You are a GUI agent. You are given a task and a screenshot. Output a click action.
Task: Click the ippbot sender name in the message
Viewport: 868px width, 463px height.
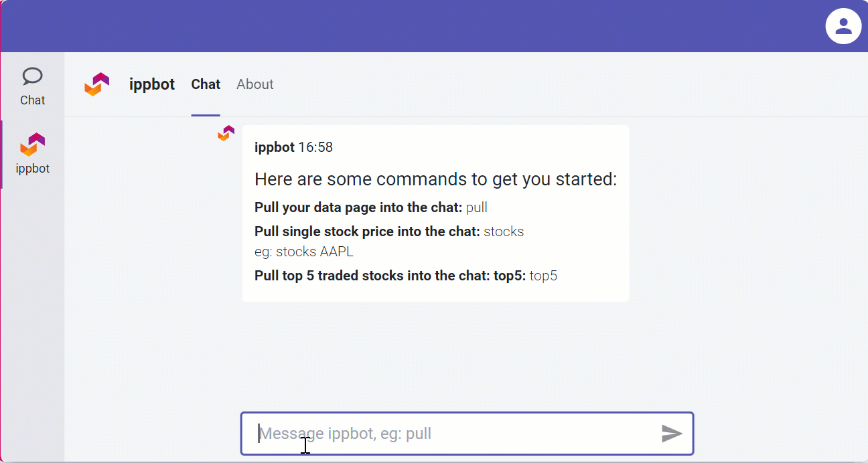tap(275, 147)
